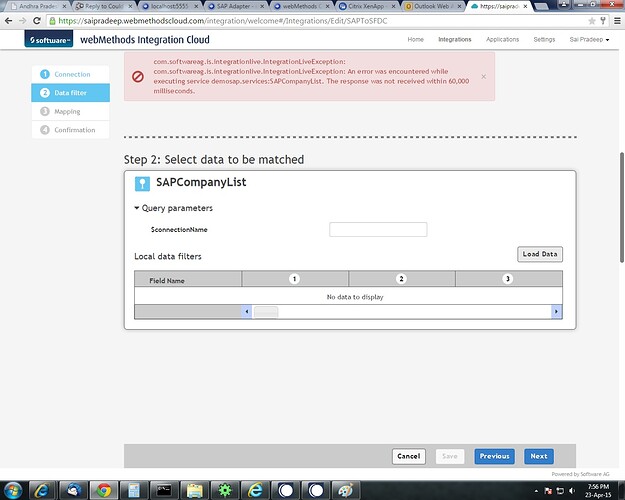Switch to the Andhra Prades browser tab
Screen dimensions: 625x500
(x=37, y=6)
